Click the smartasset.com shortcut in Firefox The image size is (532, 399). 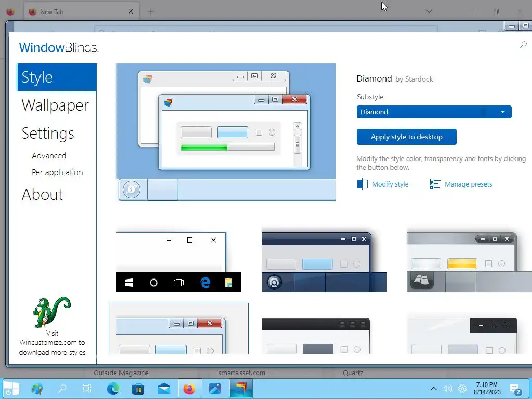coord(242,373)
